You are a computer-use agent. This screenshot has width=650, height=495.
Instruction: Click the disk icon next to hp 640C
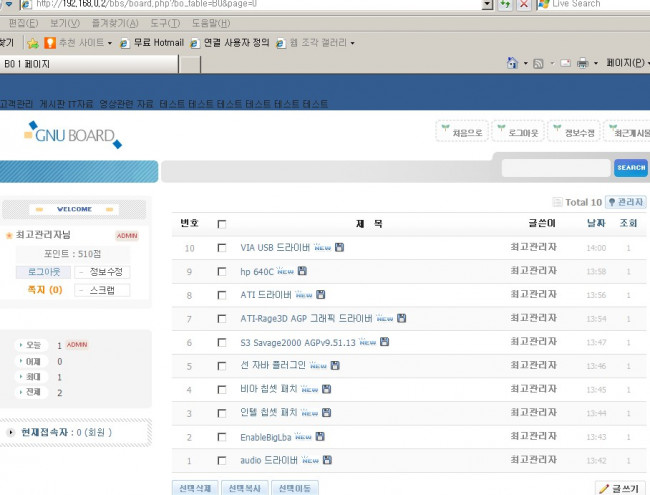303,271
